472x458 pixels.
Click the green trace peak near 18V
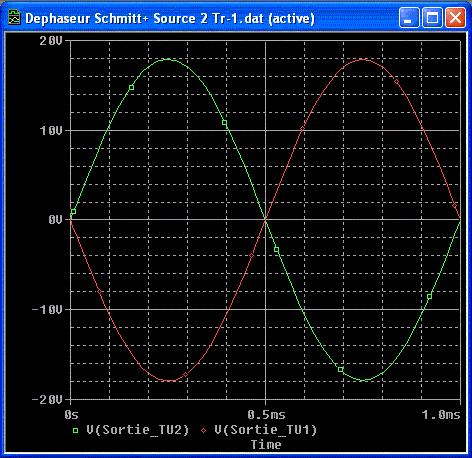click(x=168, y=60)
